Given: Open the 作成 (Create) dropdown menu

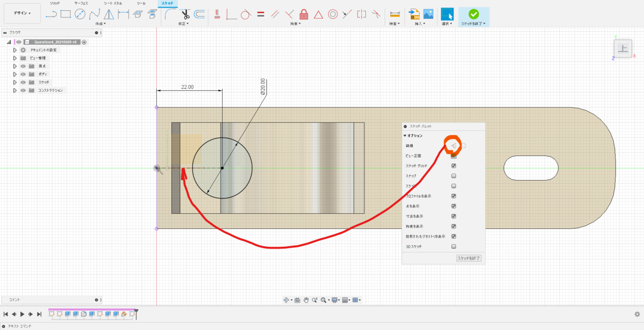Looking at the screenshot, I should pyautogui.click(x=100, y=24).
